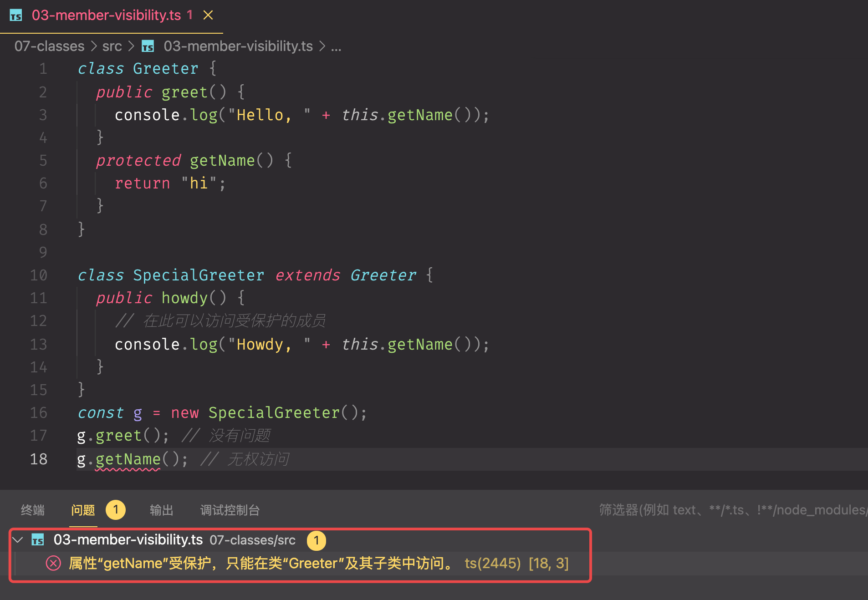Click the red error icon for getName problem
Viewport: 868px width, 600px height.
coord(53,564)
